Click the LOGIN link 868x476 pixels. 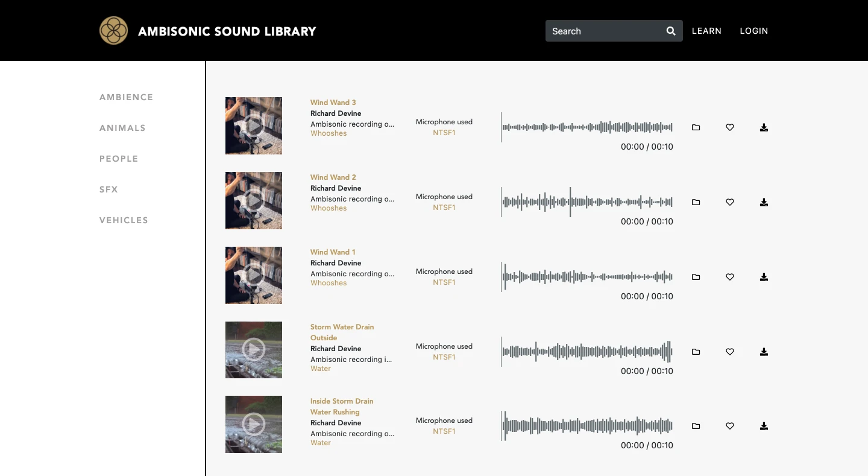(x=754, y=31)
